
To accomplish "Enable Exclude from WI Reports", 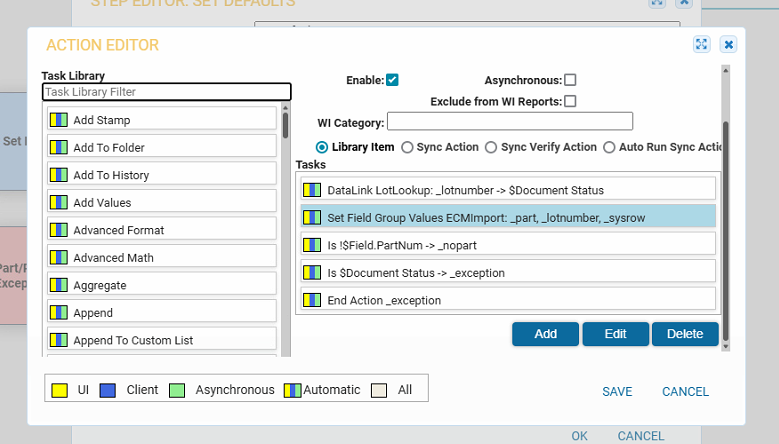I will [x=570, y=101].
